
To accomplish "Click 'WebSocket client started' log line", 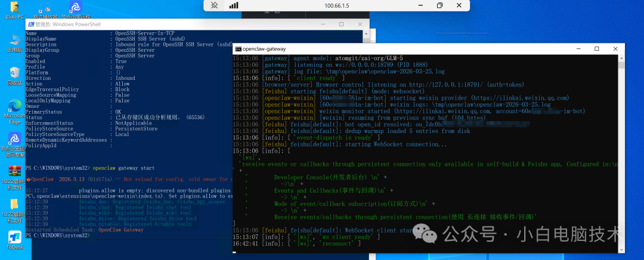I will (328, 230).
